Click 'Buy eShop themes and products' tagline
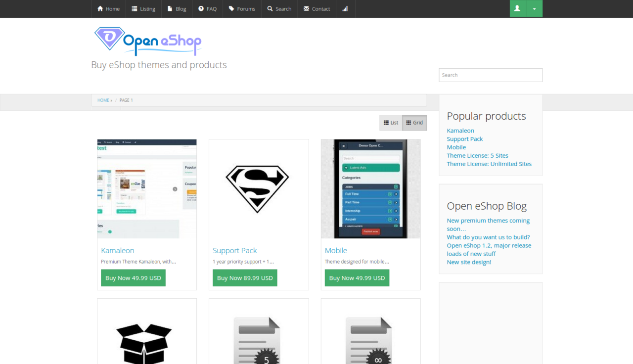Screen dimensions: 633x364 pyautogui.click(x=159, y=65)
